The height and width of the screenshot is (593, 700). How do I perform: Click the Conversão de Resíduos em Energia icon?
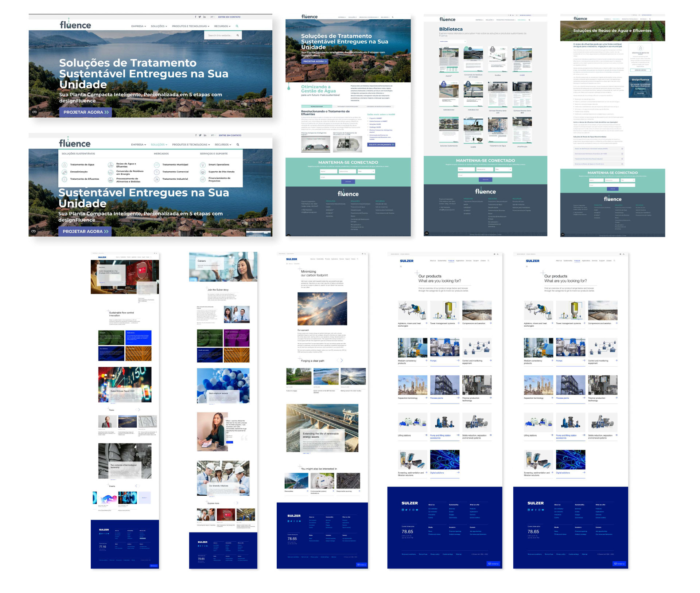click(110, 172)
